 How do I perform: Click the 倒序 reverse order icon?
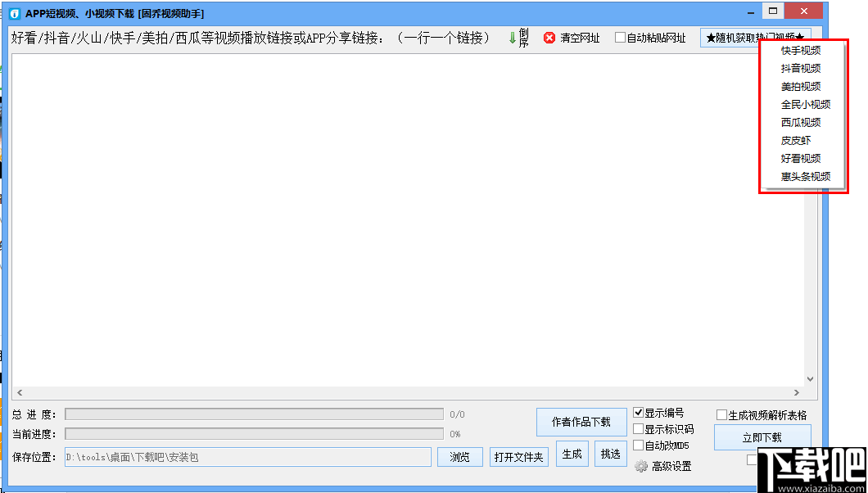[517, 36]
